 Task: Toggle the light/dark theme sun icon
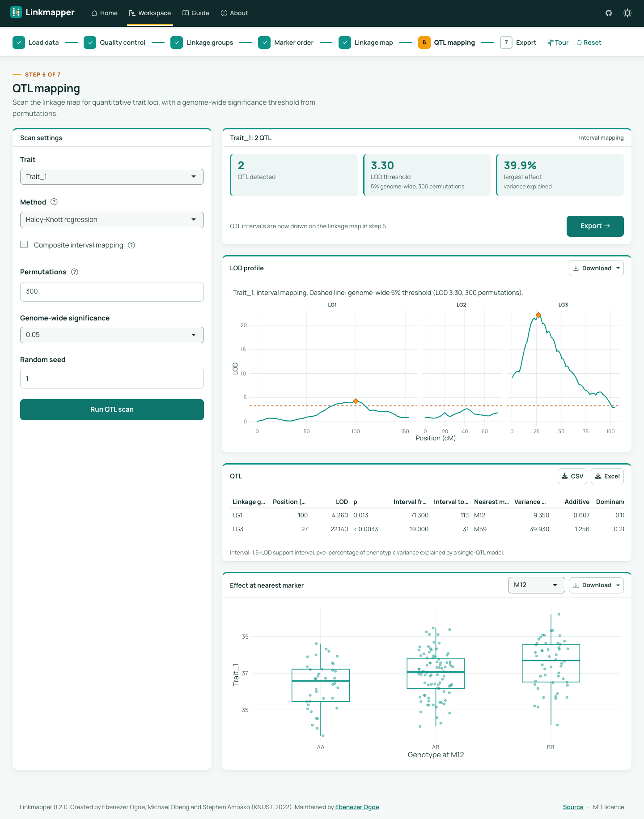pyautogui.click(x=627, y=13)
